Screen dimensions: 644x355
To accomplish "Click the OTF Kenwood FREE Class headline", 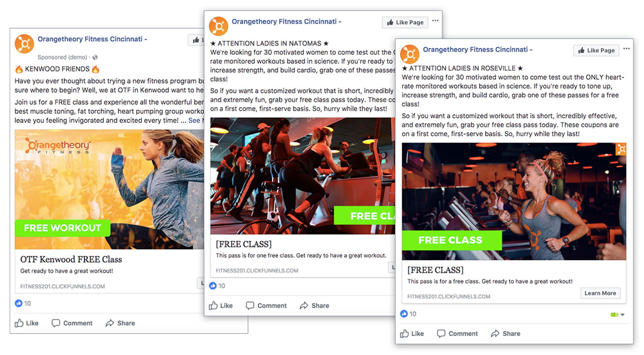I will click(71, 260).
